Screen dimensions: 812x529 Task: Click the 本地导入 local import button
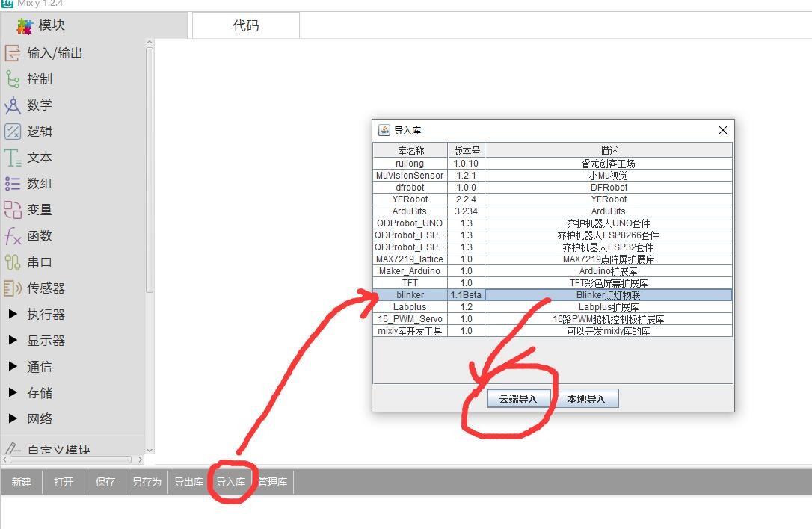pos(586,399)
